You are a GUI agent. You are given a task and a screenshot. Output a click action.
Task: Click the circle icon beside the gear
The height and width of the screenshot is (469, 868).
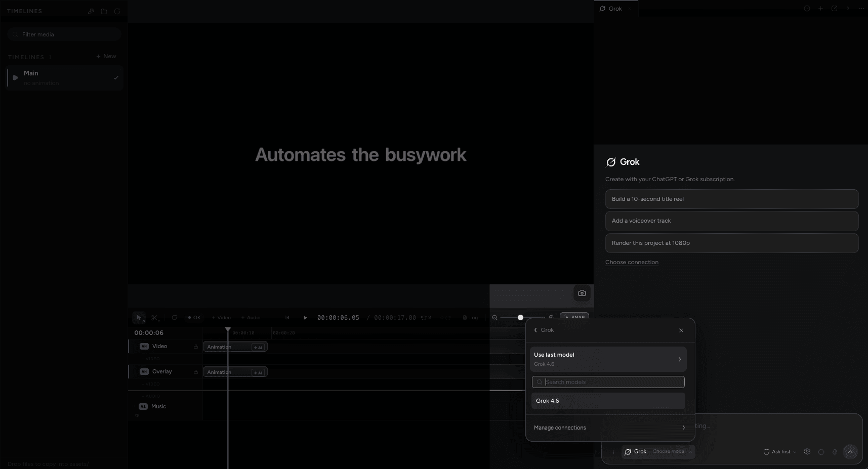[821, 452]
